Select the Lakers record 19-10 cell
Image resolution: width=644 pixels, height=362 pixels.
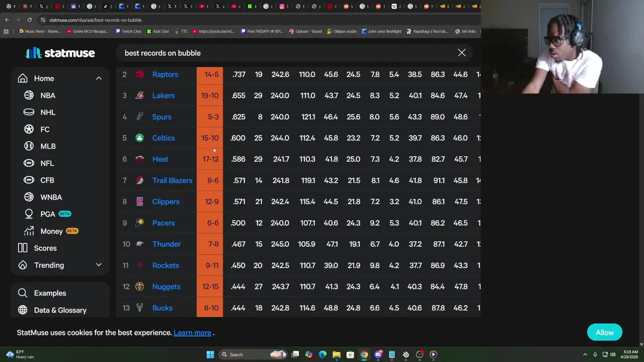(210, 96)
